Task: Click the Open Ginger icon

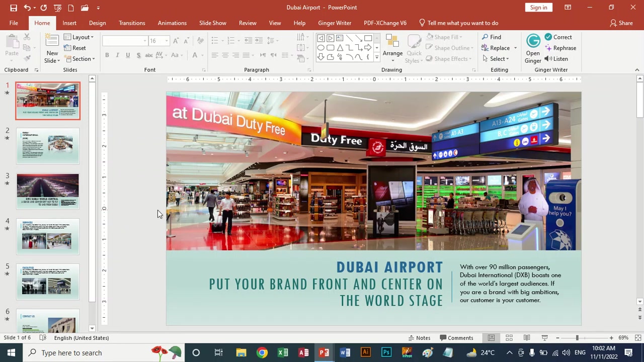Action: tap(533, 41)
